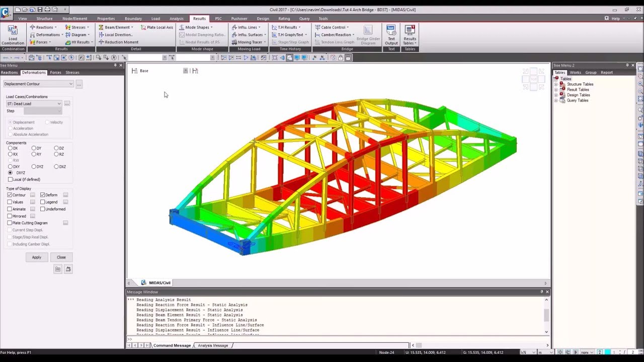Viewport: 644px width, 362px height.
Task: Switch to Works tab in Tree Menu 2
Action: pos(575,72)
